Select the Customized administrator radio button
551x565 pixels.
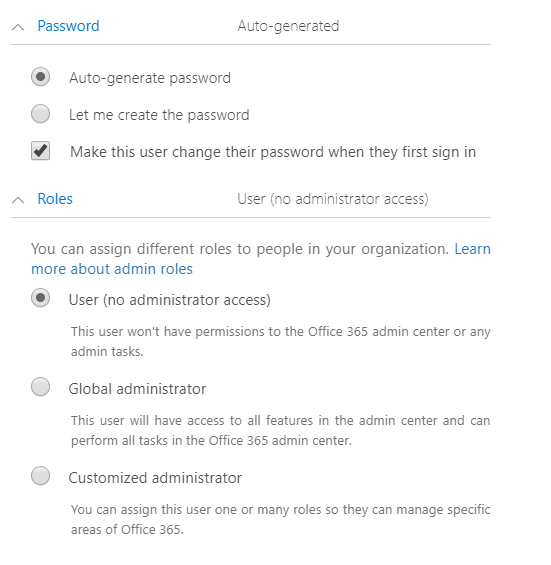(x=40, y=476)
